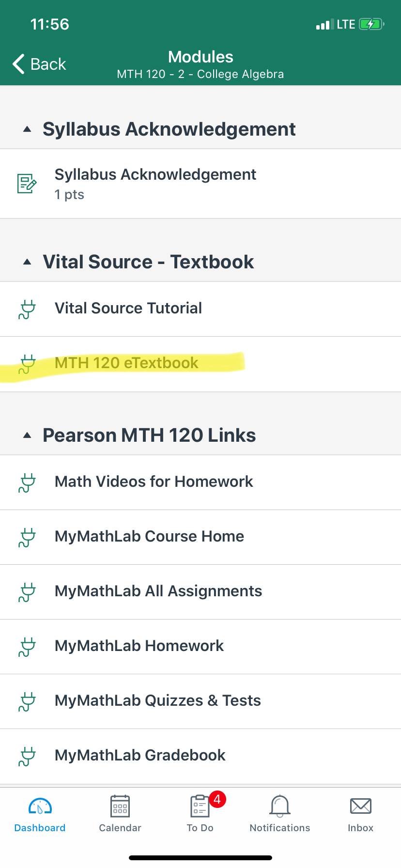Open MyMathLab All Assignments
Screen dimensions: 401x868
pos(200,592)
